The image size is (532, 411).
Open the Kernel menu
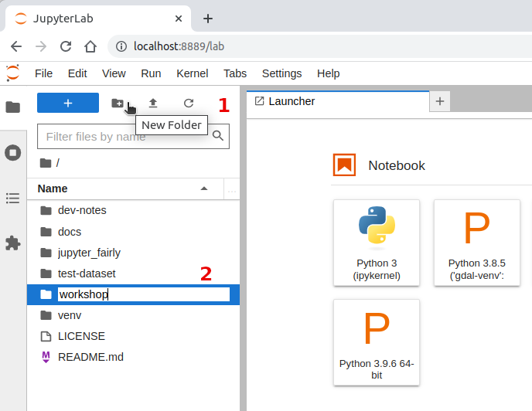[x=192, y=73]
